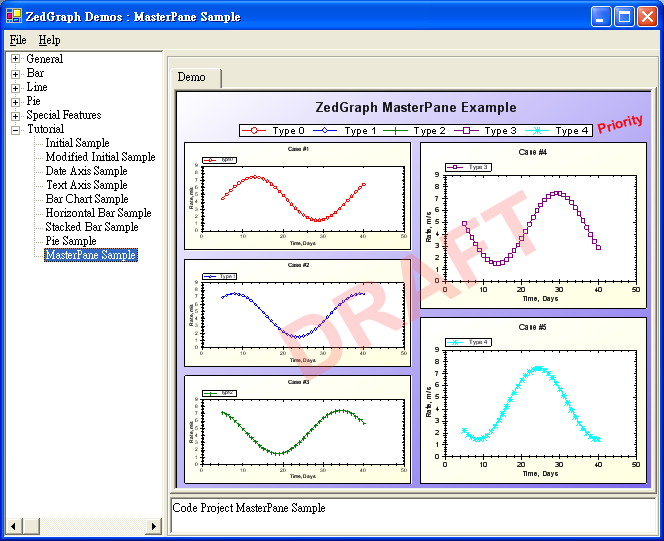Open the Help menu
The image size is (664, 541).
click(x=50, y=40)
